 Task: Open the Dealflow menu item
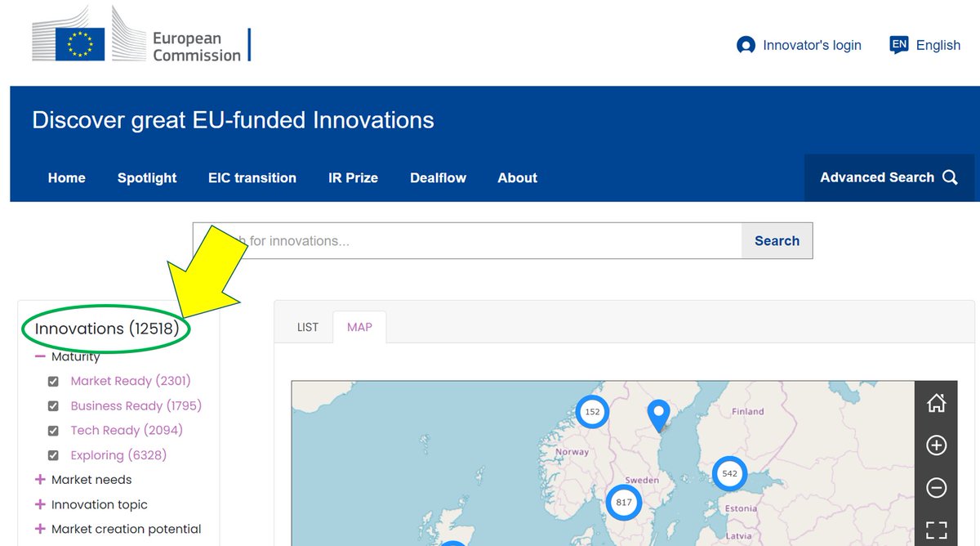pyautogui.click(x=438, y=177)
